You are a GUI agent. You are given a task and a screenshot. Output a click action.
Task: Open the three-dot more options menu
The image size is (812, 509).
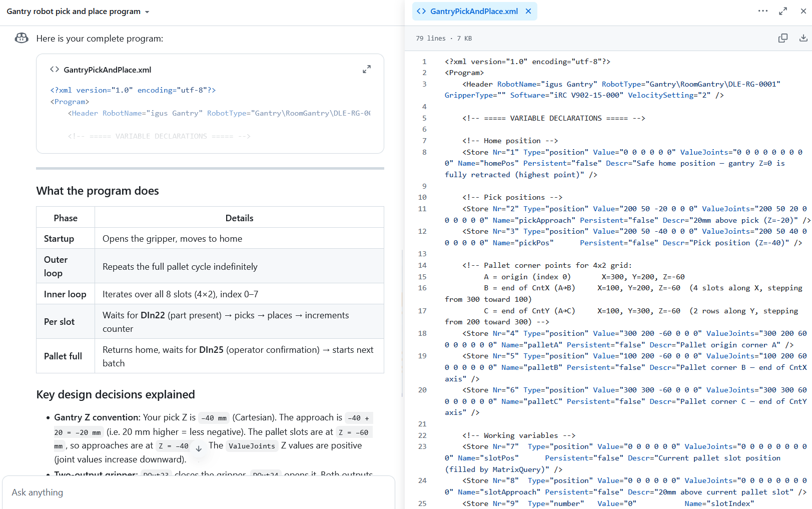coord(762,11)
